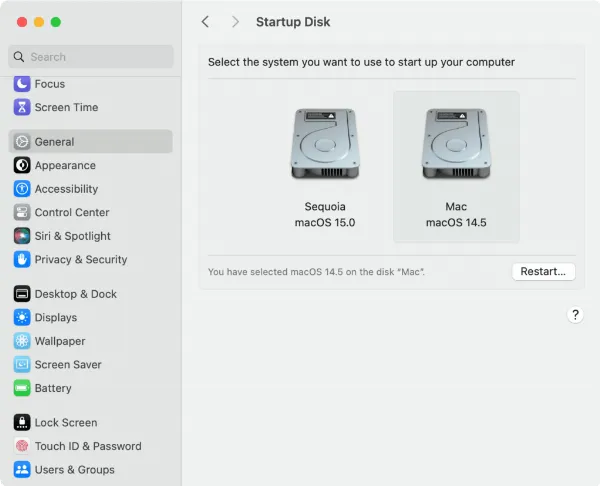
Task: Click the Screen Time hourglass icon
Action: pos(22,107)
